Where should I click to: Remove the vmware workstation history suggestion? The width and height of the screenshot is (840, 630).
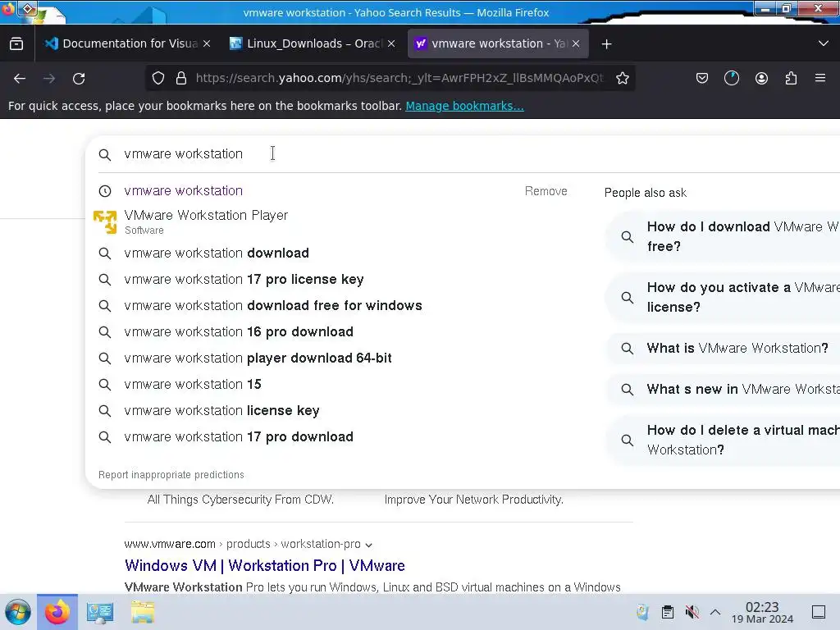(546, 191)
